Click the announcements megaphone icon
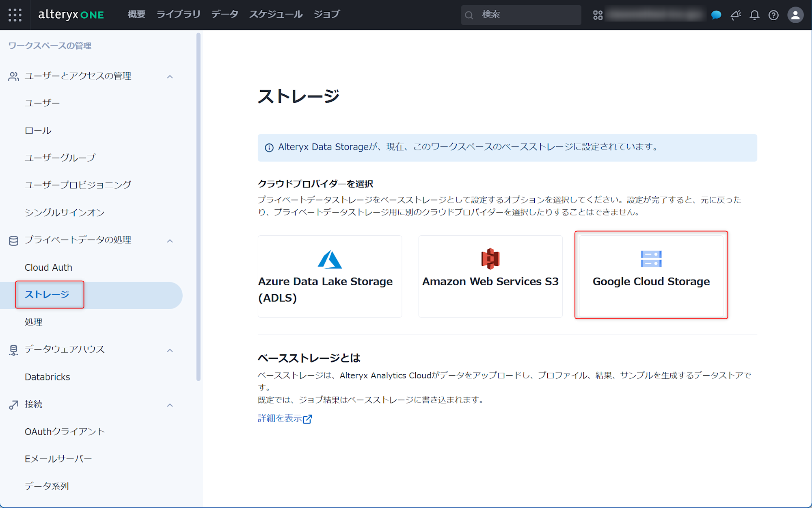 point(735,15)
